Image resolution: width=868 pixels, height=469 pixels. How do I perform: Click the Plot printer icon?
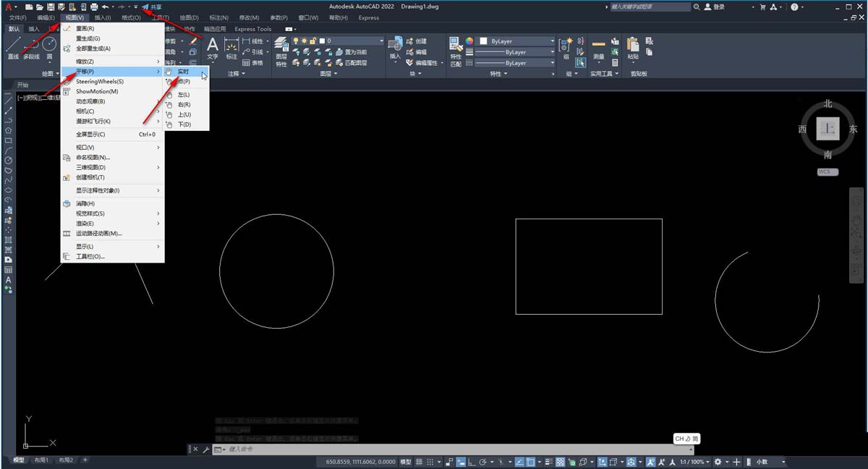click(94, 7)
